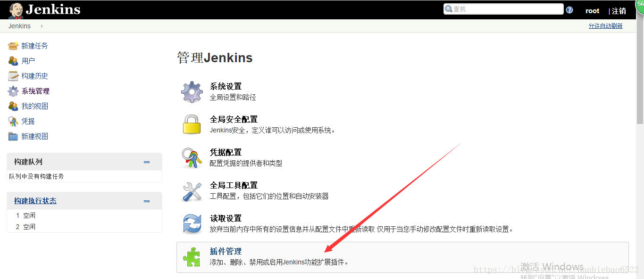Image resolution: width=644 pixels, height=279 pixels.
Task: Click the 队列中没有构建任务 text
Action: 36,176
